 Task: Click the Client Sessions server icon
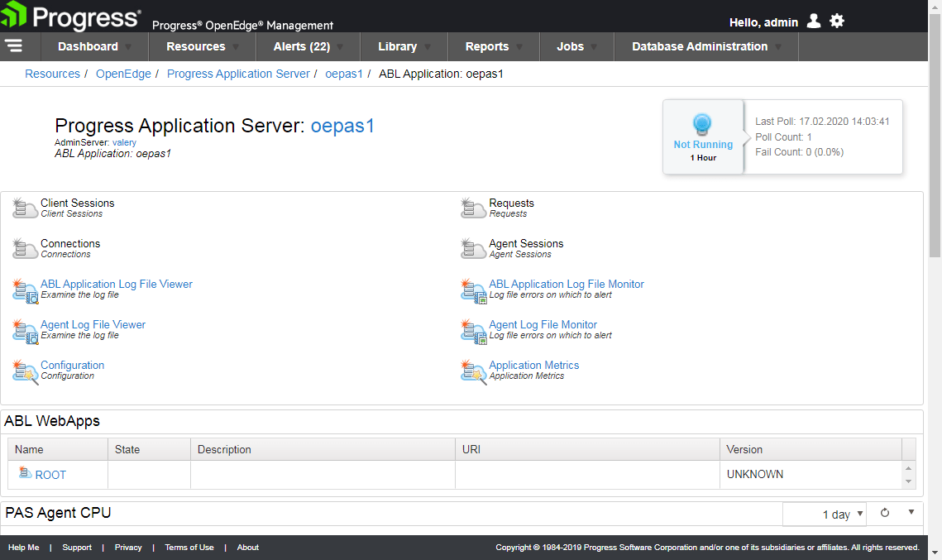tap(25, 208)
